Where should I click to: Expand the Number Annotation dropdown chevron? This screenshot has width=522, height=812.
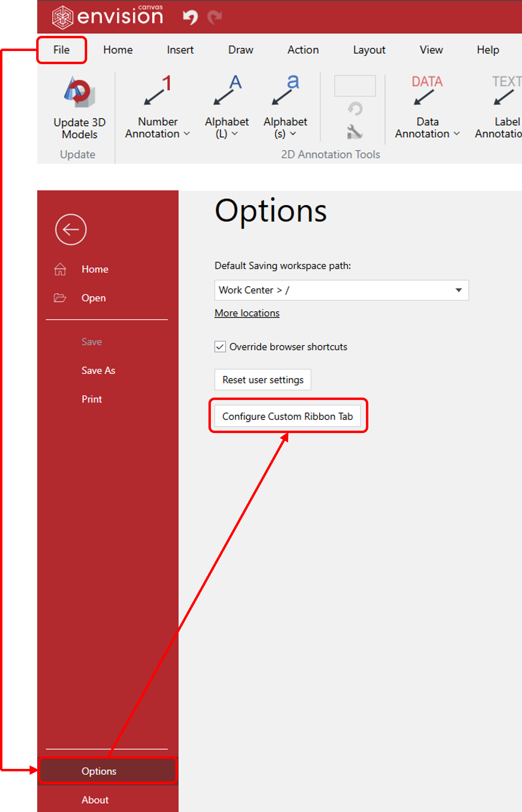pos(187,134)
